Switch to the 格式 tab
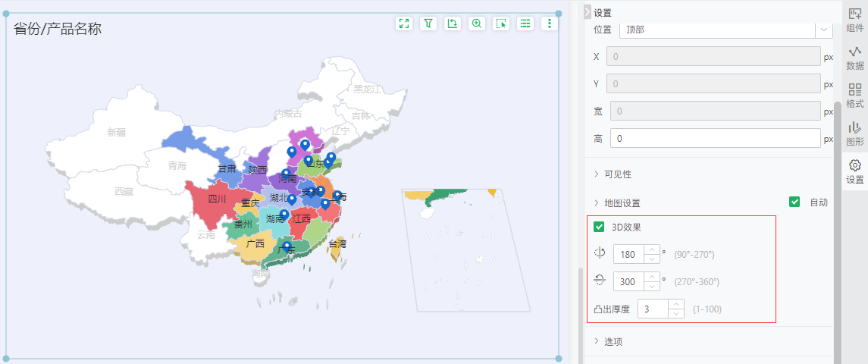Image resolution: width=868 pixels, height=364 pixels. 854,95
